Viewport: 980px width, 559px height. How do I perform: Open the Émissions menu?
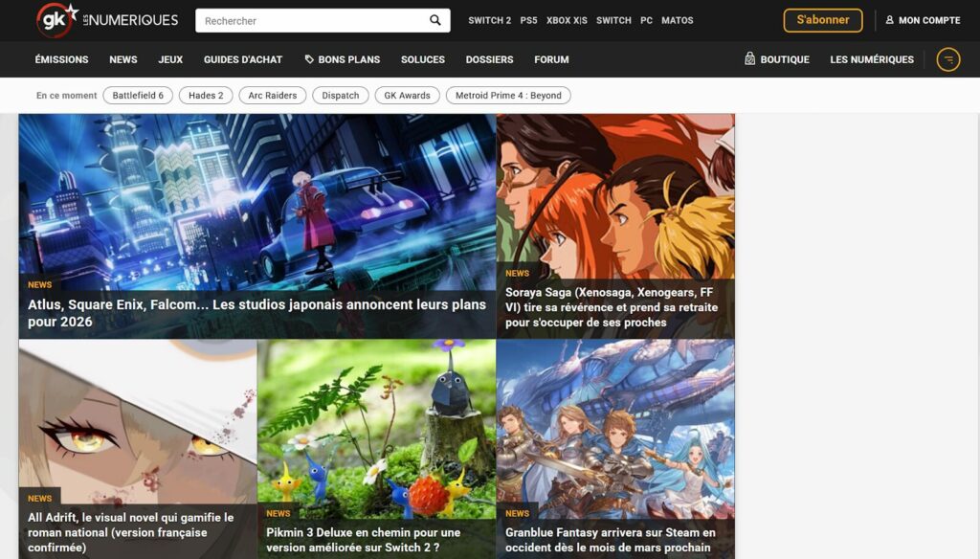click(61, 59)
